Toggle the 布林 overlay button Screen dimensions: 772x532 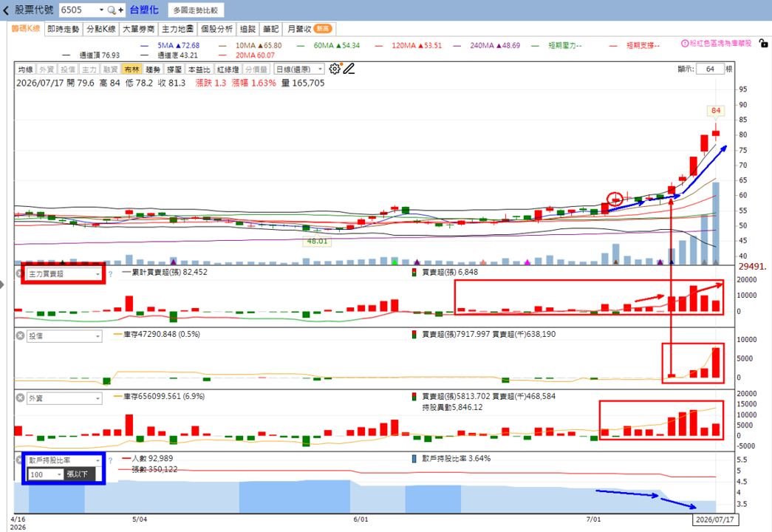(132, 69)
